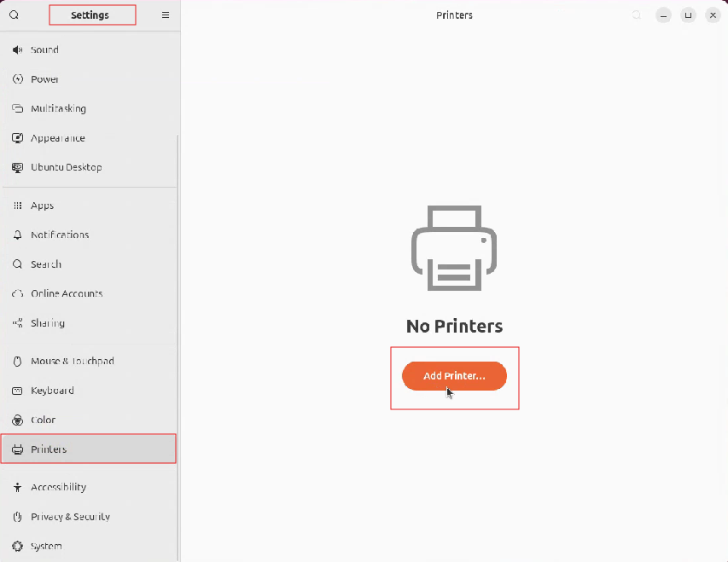Go to Privacy & Security
The height and width of the screenshot is (562, 728).
click(x=89, y=517)
